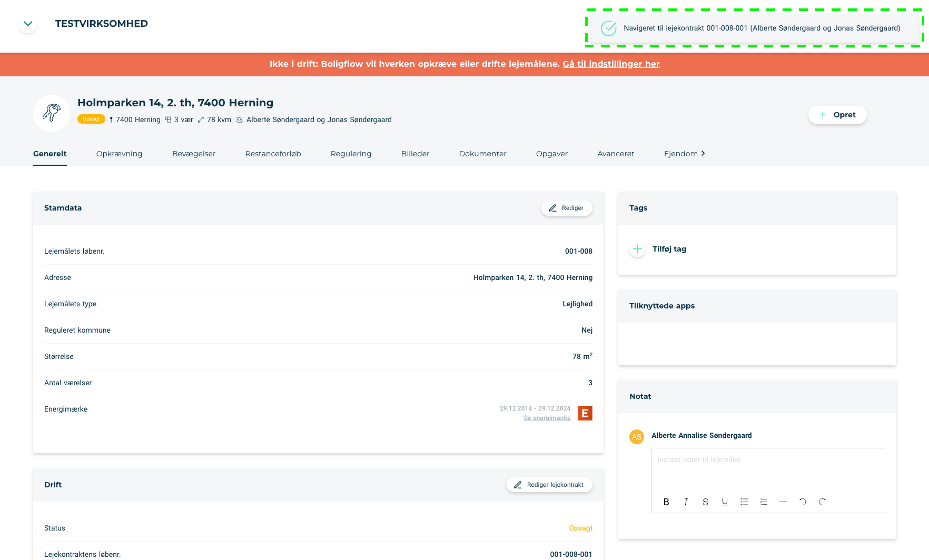This screenshot has width=929, height=560.
Task: Click the undo icon in note editor
Action: 803,502
